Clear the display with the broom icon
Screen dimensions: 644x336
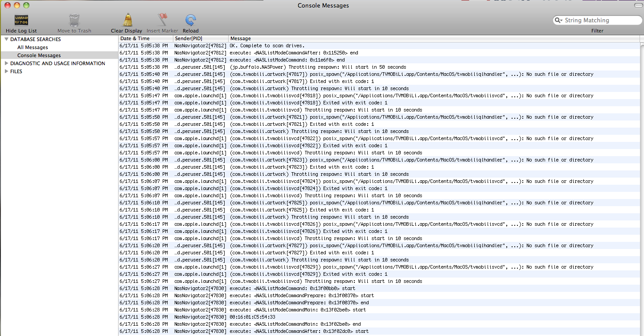[x=127, y=21]
